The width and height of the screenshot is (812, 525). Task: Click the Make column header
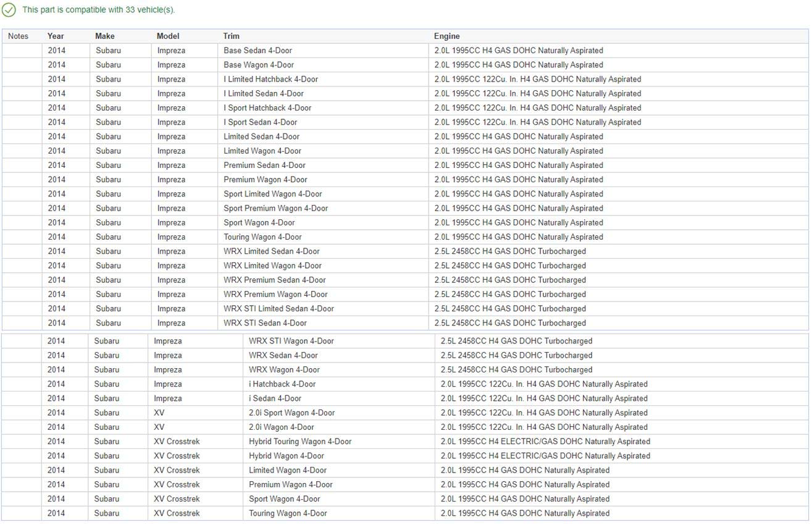coord(105,36)
